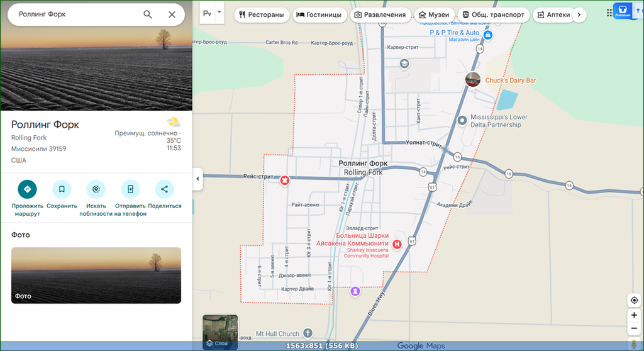Click the Chuck's Dairy Bar photo marker
This screenshot has height=351, width=644.
coord(473,79)
